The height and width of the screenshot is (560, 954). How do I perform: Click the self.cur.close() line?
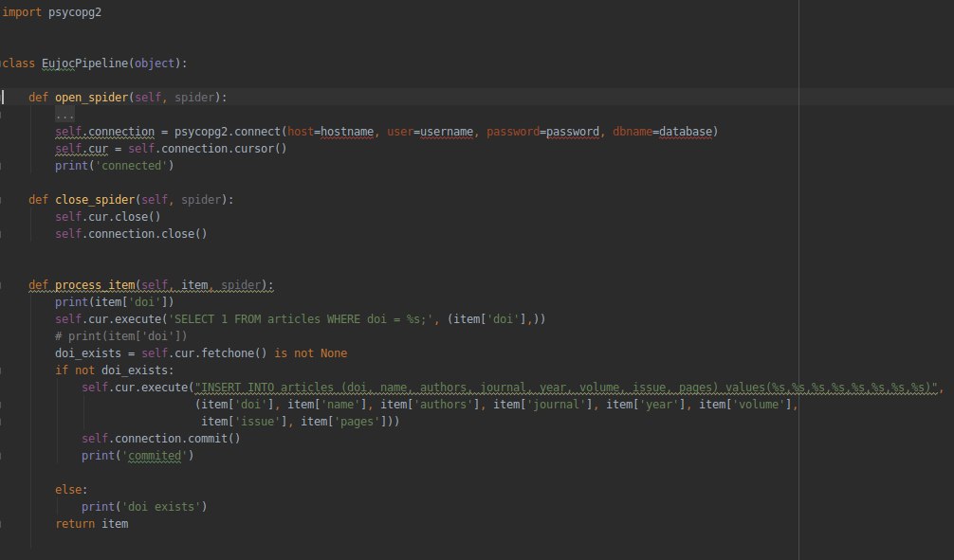coord(108,216)
